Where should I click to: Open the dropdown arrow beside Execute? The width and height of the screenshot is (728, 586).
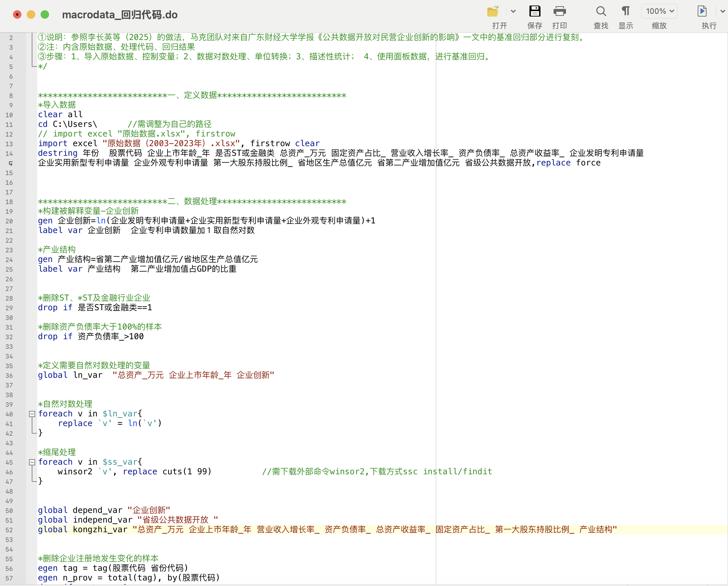tap(722, 12)
